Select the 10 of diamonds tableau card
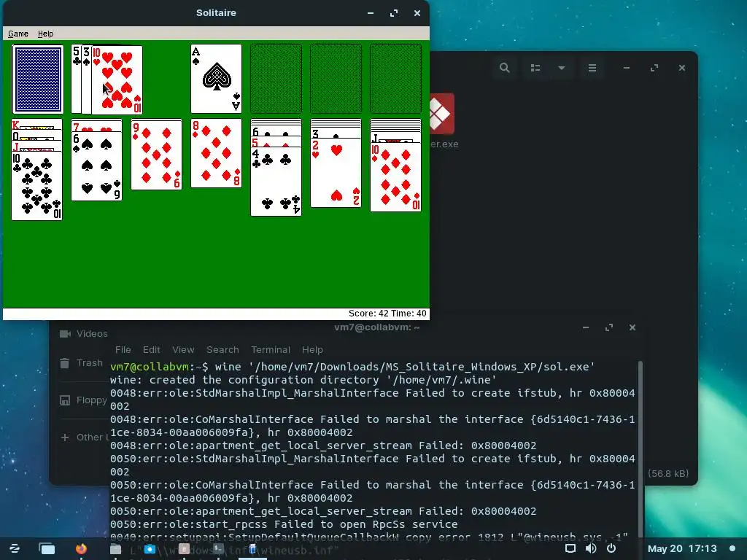 click(x=395, y=177)
